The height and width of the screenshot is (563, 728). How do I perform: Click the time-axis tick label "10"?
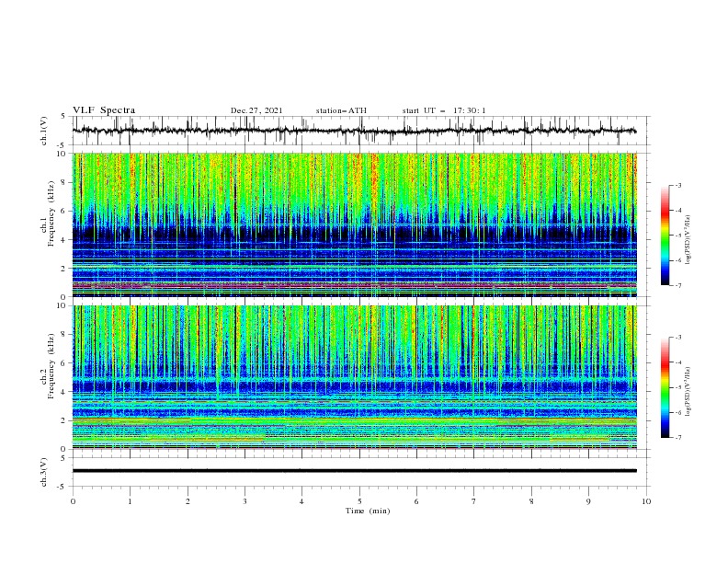point(646,501)
